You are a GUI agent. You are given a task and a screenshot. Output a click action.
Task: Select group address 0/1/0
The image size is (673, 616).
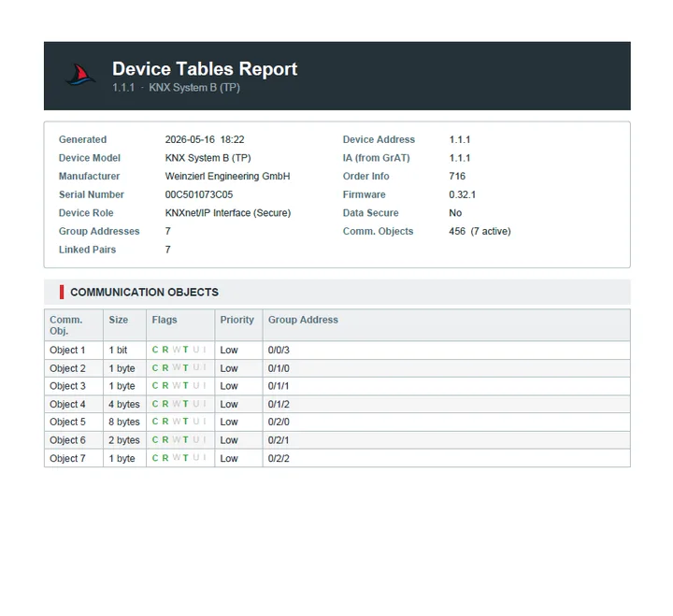(x=279, y=368)
